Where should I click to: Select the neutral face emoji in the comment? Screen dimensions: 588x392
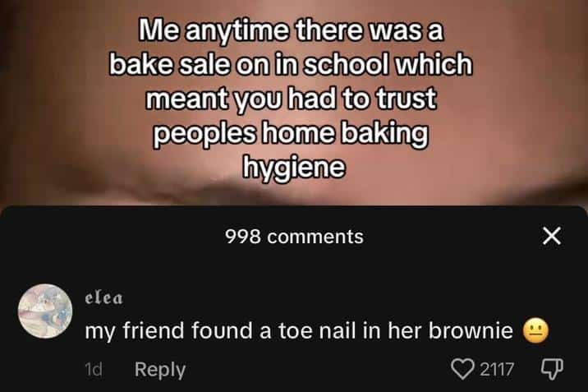(x=535, y=331)
